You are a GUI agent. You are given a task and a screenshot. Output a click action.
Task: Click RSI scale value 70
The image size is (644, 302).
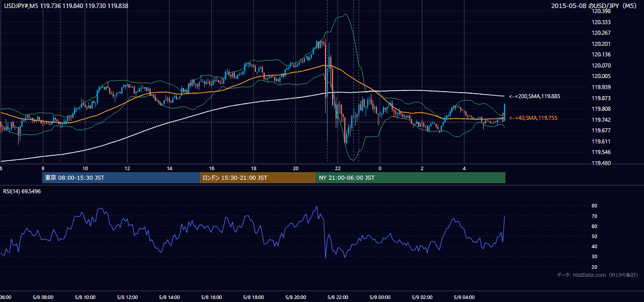point(594,216)
